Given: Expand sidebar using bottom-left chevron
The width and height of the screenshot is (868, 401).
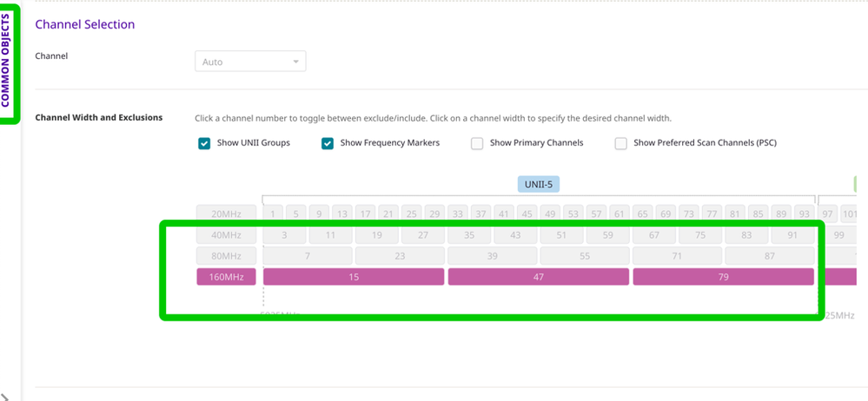Looking at the screenshot, I should [7, 396].
